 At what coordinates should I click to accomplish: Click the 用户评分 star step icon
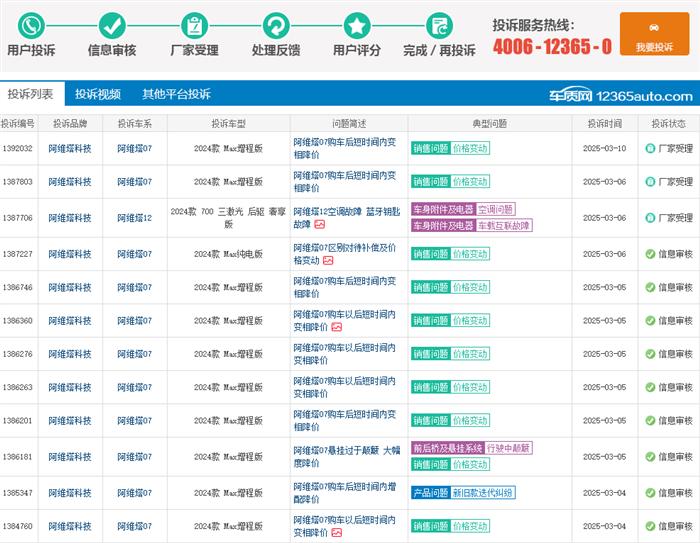point(357,25)
